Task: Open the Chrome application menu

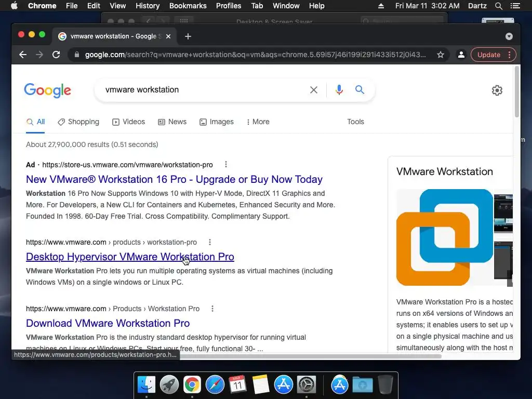Action: coord(42,6)
